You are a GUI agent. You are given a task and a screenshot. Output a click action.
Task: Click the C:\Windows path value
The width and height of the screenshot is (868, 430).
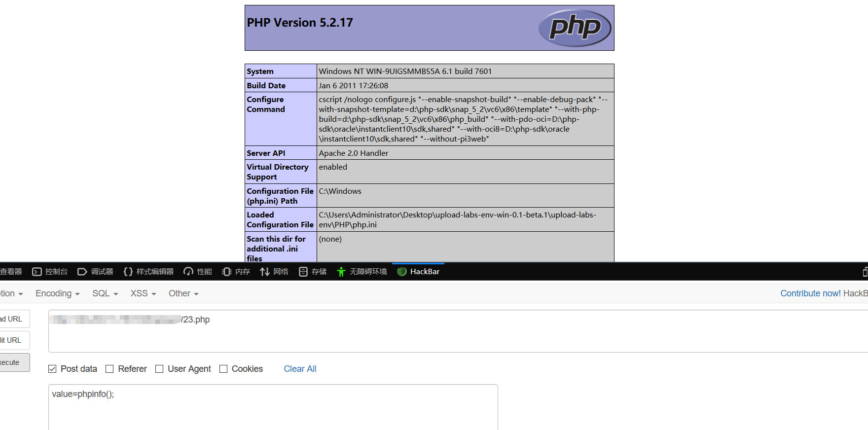[340, 191]
